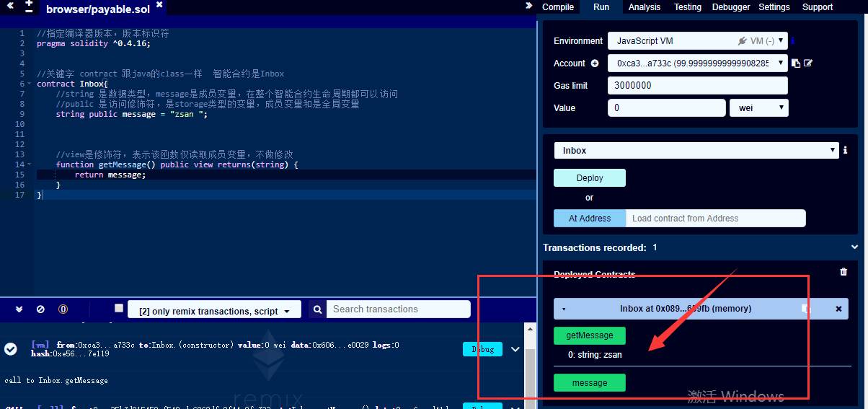The width and height of the screenshot is (868, 409).
Task: Debug the Inbox constructor transaction
Action: click(482, 349)
